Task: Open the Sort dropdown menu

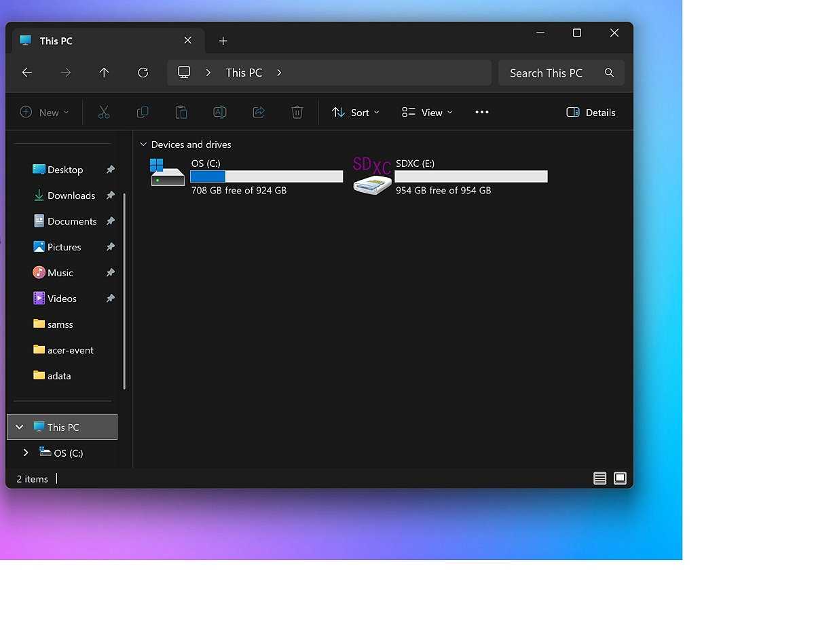Action: (x=355, y=113)
